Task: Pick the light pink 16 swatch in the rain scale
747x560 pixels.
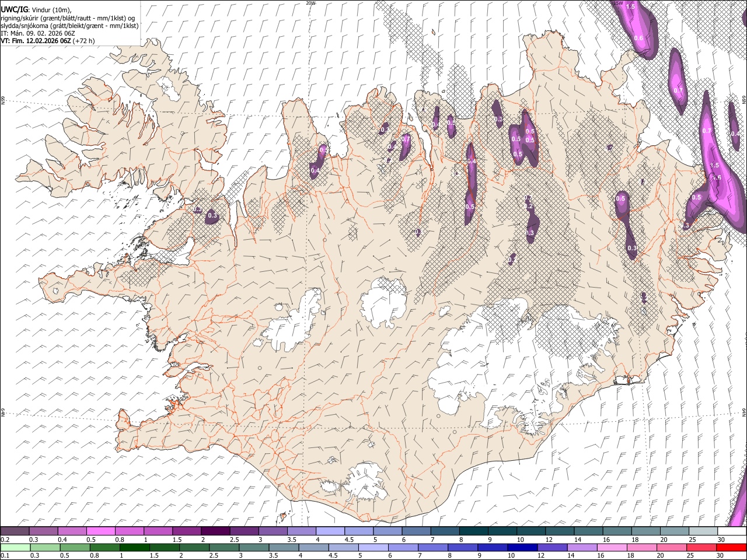Action: tap(612, 547)
